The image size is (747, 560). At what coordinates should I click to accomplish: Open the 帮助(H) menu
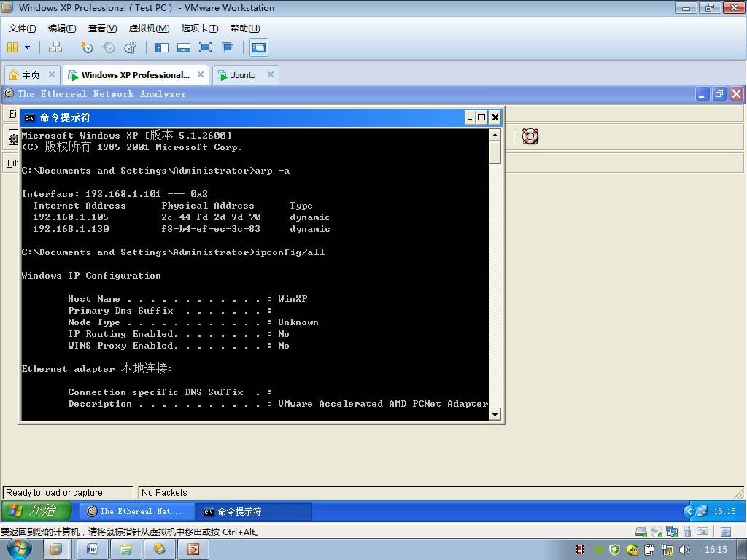click(245, 28)
